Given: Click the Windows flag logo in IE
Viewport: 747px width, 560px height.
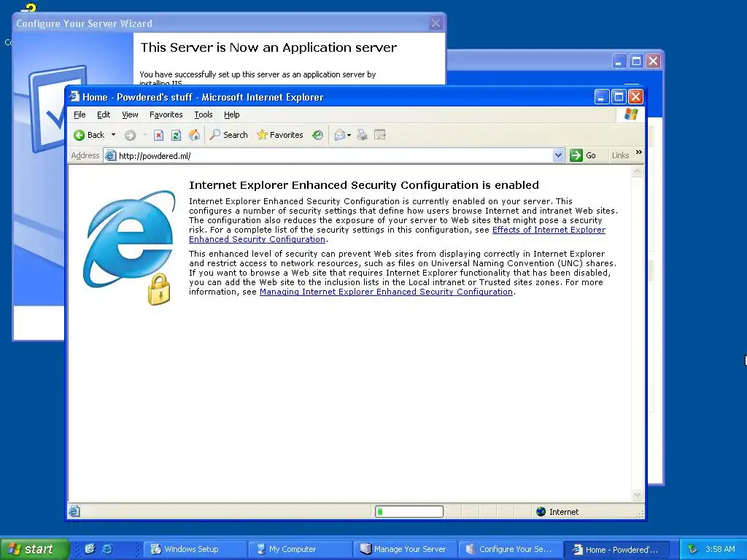Looking at the screenshot, I should pyautogui.click(x=631, y=114).
